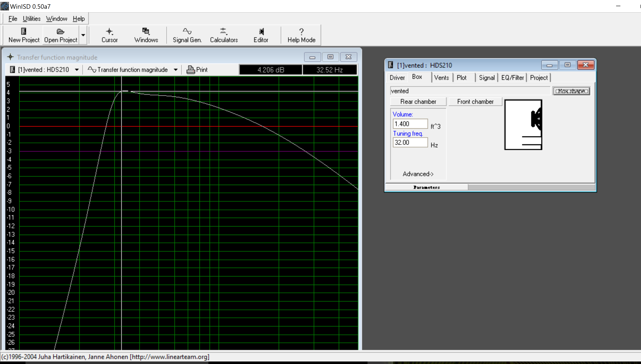
Task: Switch to the EQ/Filter tab
Action: pyautogui.click(x=513, y=78)
